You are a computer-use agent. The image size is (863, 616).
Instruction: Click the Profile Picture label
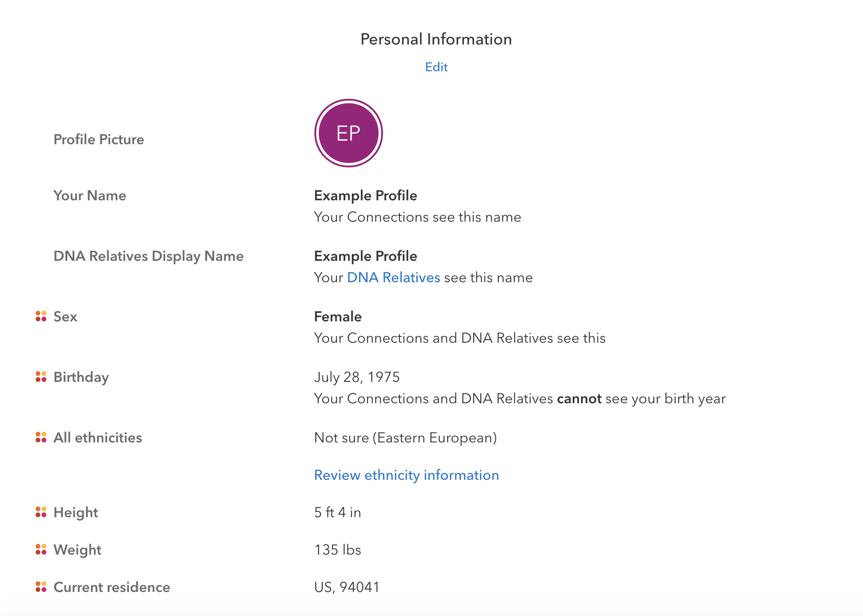99,139
